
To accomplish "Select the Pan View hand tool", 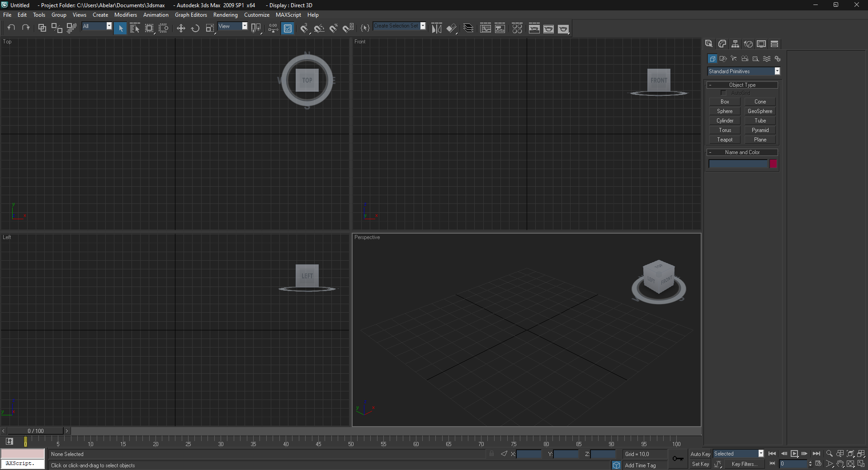I will [x=840, y=464].
